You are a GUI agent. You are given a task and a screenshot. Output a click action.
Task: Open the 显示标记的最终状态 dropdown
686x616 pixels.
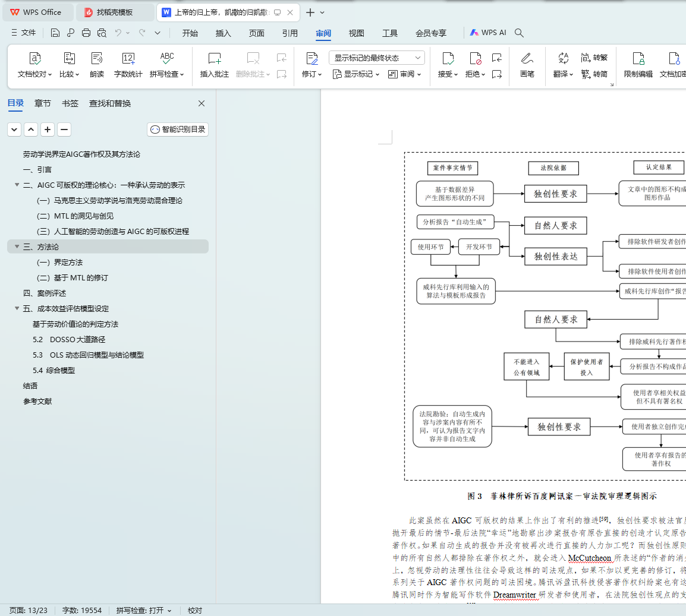pos(377,58)
